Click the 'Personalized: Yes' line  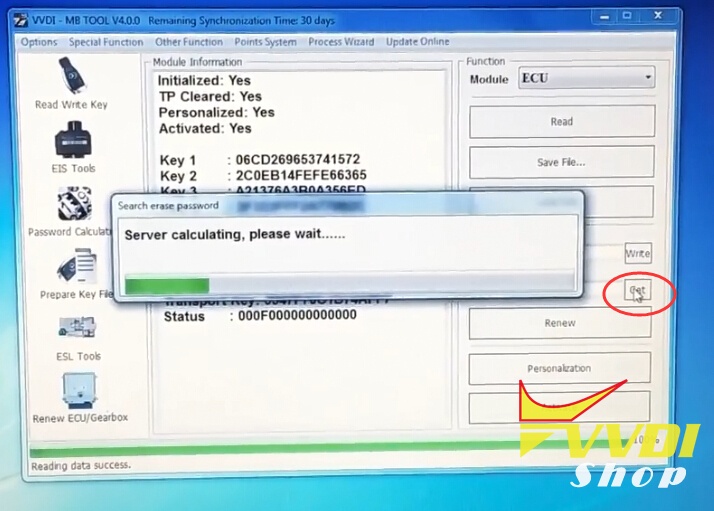point(216,112)
